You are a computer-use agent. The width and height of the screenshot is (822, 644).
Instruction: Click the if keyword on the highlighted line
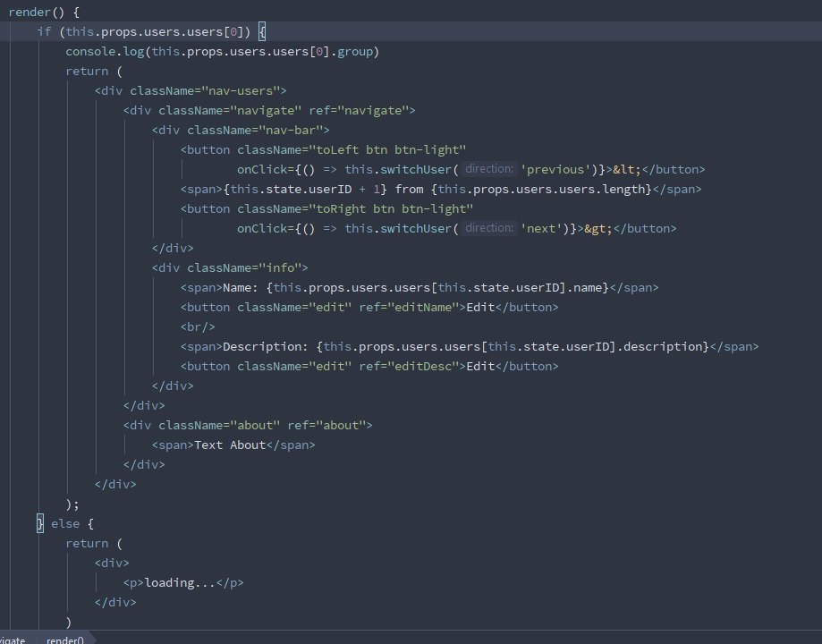tap(44, 32)
